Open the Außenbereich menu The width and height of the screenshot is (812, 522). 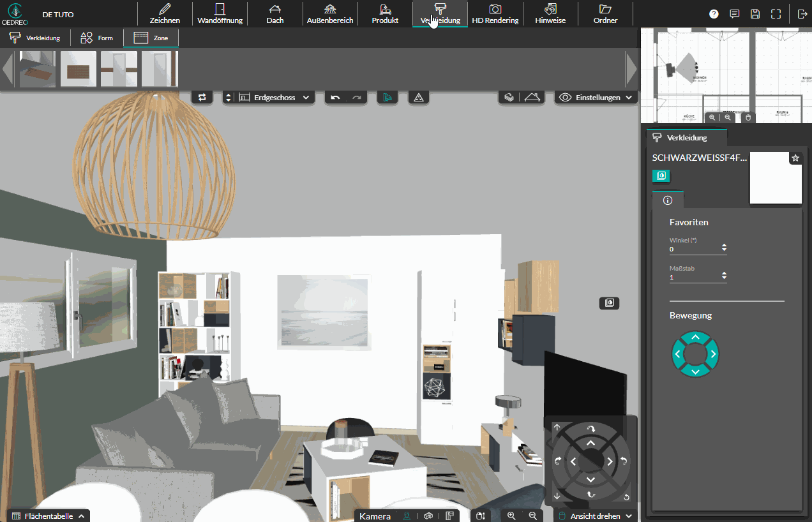[330, 13]
